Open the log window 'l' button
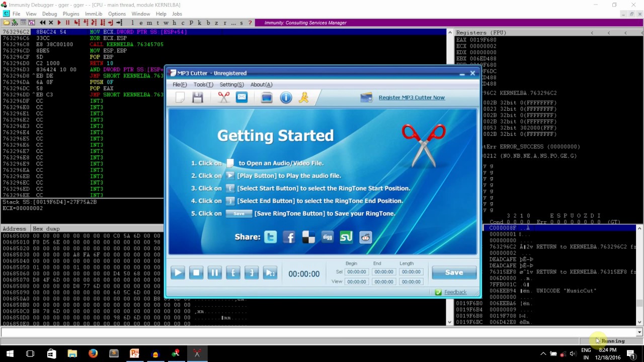 (x=132, y=23)
